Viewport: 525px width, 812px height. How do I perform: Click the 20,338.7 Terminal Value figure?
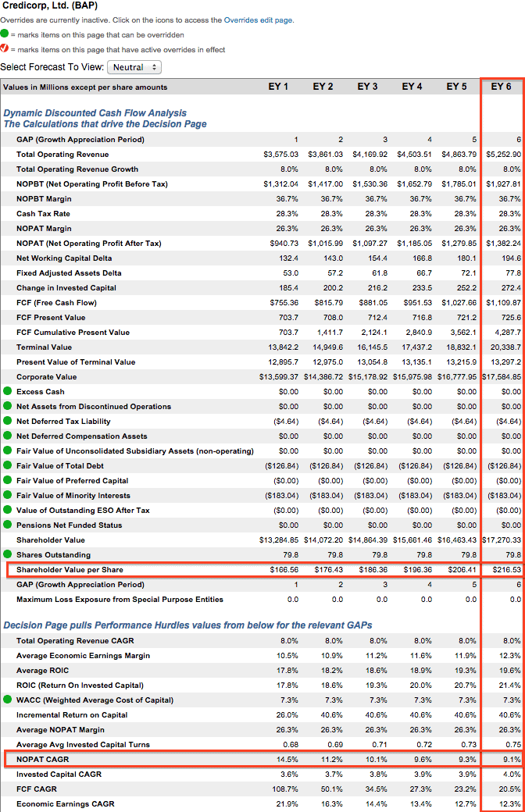(505, 347)
